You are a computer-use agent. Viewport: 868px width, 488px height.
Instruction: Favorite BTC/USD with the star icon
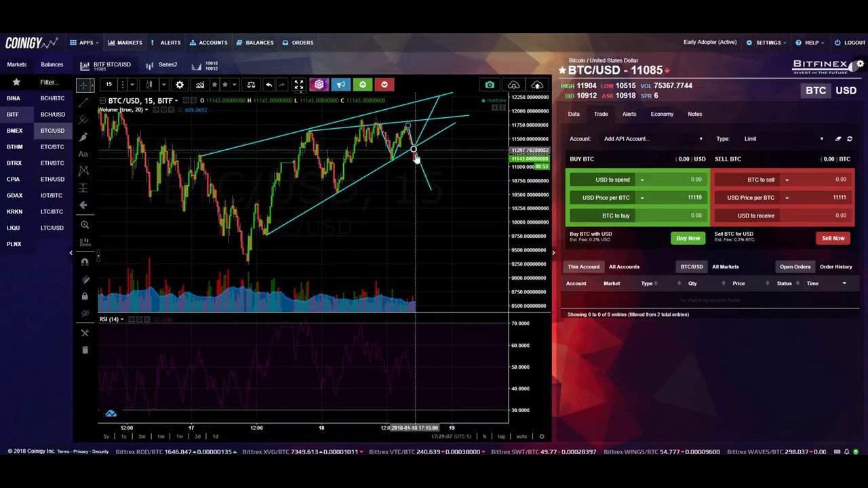pos(562,70)
